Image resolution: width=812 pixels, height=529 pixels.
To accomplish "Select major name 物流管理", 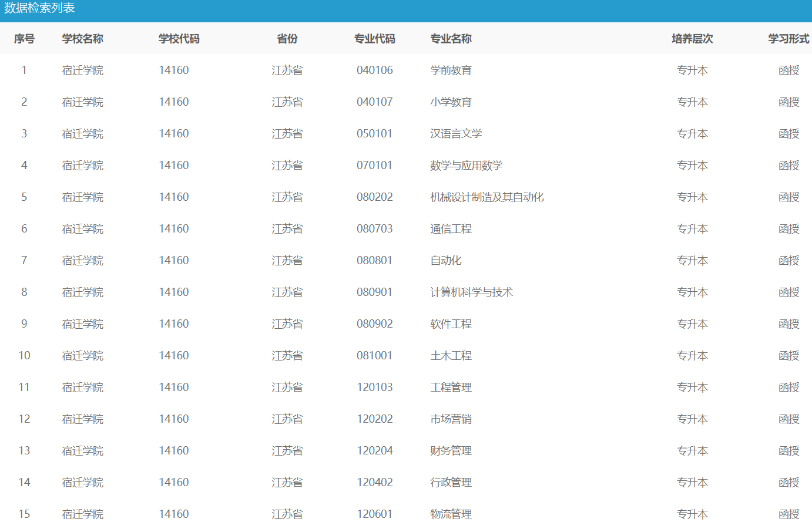I will point(451,514).
